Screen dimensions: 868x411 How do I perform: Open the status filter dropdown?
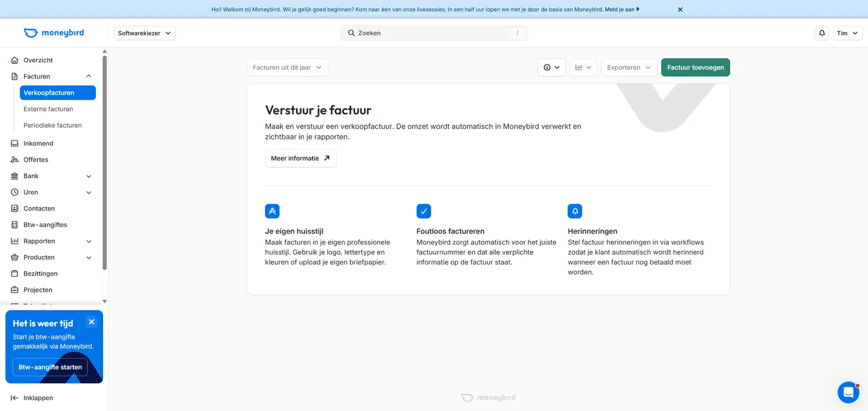tap(552, 67)
